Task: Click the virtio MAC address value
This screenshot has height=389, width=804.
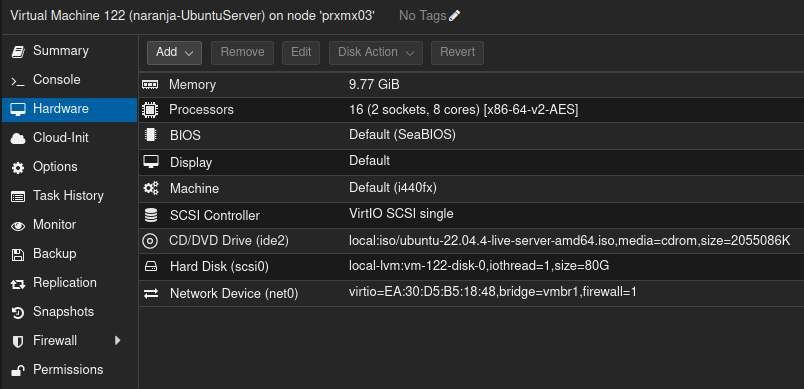Action: coord(493,293)
